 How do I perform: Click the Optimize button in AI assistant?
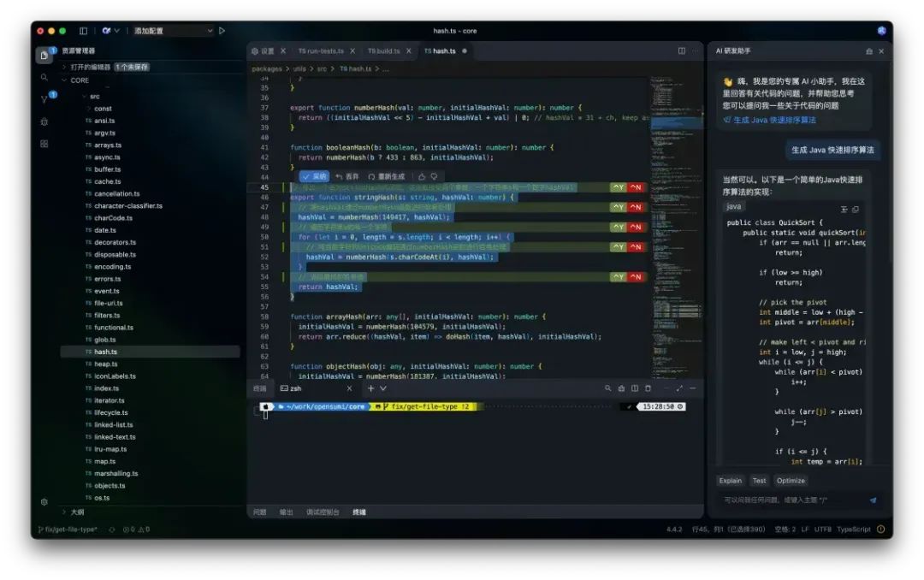[791, 480]
